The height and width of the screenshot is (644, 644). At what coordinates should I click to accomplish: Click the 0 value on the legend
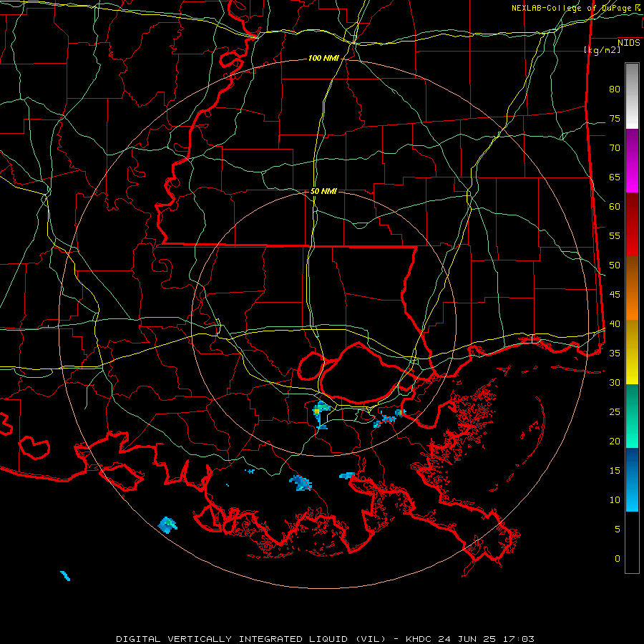click(x=618, y=559)
